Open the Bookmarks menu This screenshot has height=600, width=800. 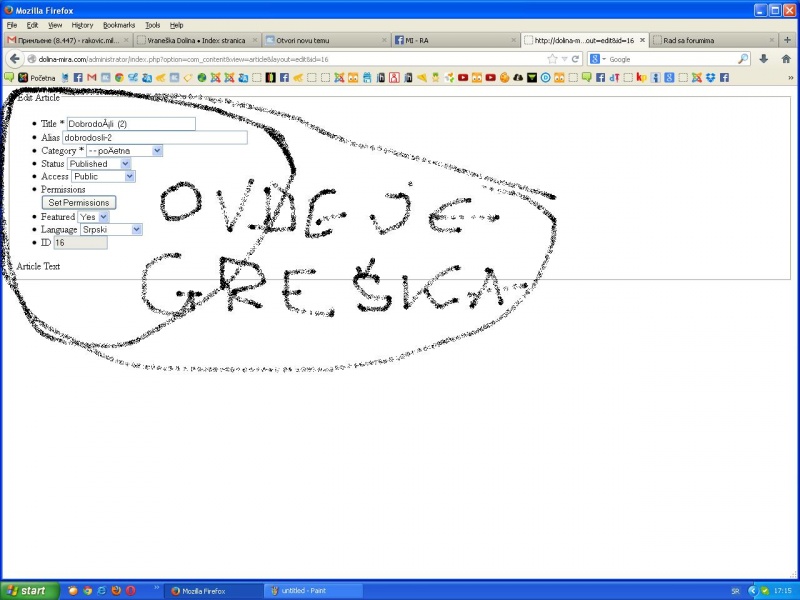pyautogui.click(x=119, y=25)
